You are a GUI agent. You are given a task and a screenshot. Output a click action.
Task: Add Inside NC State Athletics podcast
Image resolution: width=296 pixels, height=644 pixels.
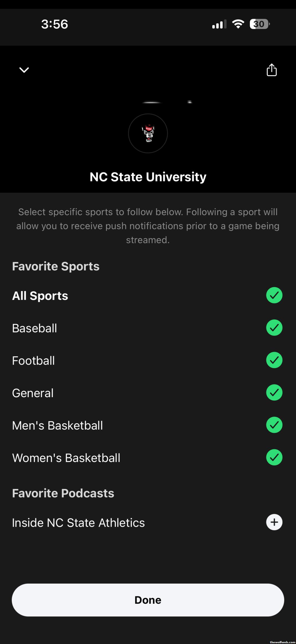pos(274,522)
